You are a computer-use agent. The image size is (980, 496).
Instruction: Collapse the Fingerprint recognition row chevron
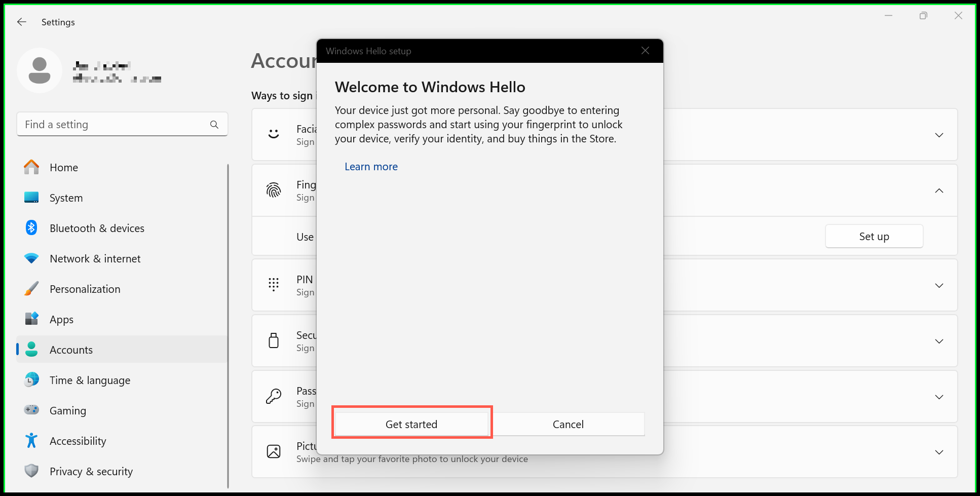(x=939, y=191)
